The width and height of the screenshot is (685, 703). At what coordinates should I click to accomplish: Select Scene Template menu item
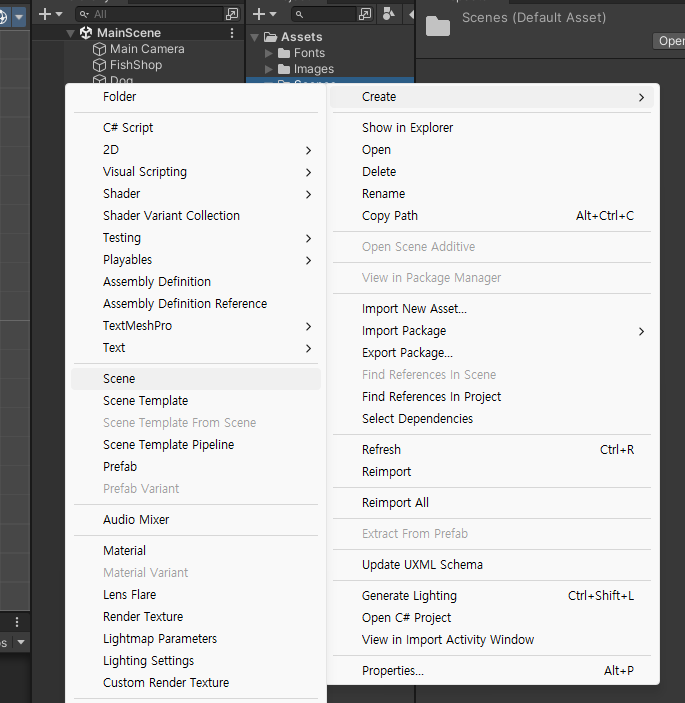[x=196, y=401]
